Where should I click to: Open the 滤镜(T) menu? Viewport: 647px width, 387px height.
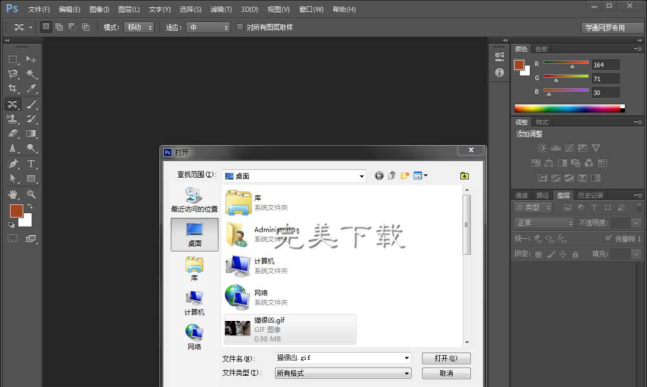[221, 9]
